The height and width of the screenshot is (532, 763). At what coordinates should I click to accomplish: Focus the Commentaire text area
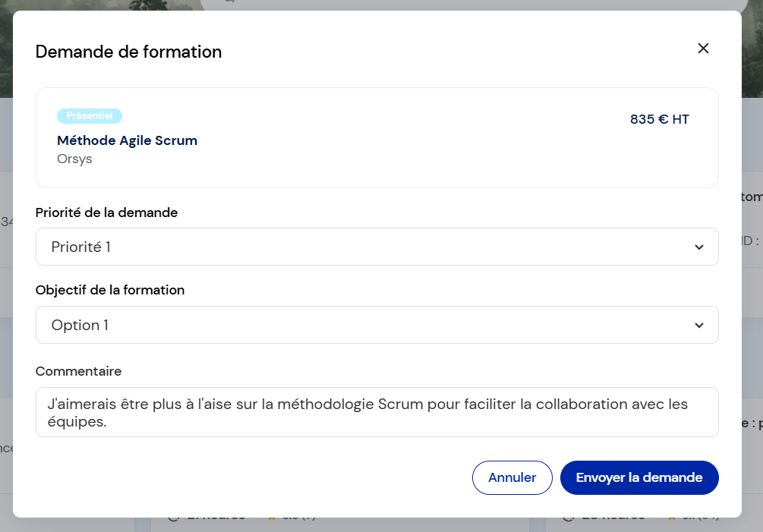tap(377, 412)
